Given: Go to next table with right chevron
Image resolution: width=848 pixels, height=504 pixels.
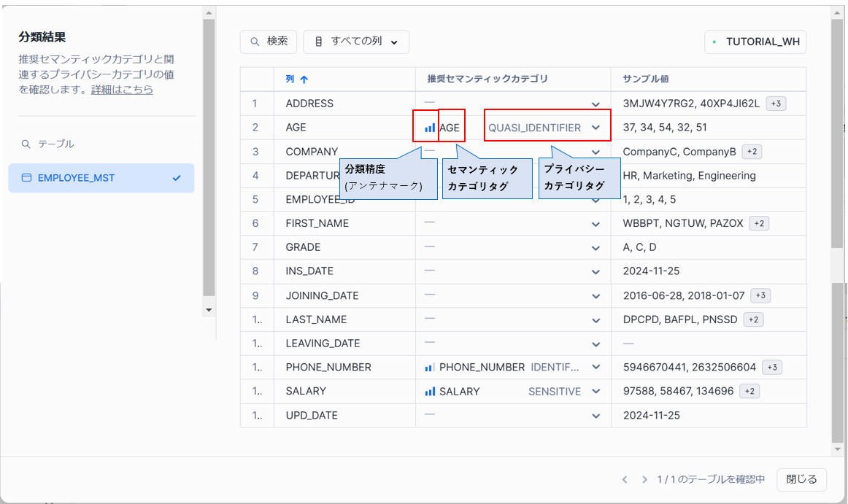Looking at the screenshot, I should pyautogui.click(x=644, y=480).
